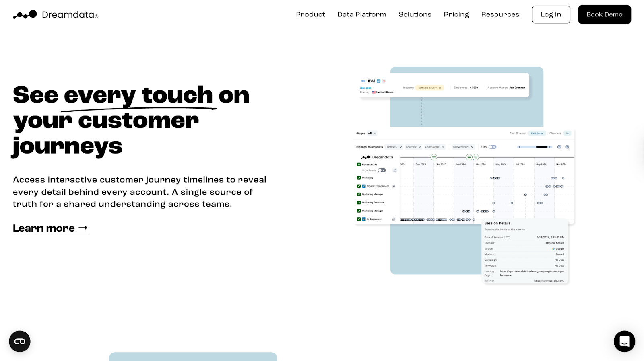Click the left arrow on the timeline range bar
The image size is (644, 361).
(x=520, y=147)
